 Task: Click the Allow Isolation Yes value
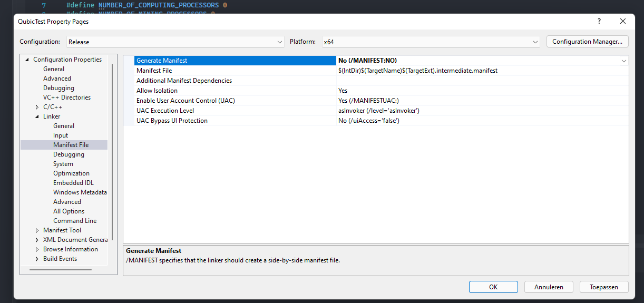343,91
